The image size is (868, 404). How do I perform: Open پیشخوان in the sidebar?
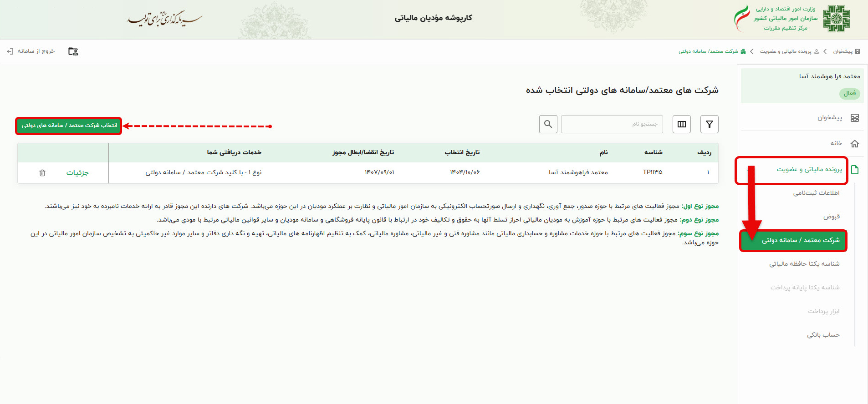point(830,118)
